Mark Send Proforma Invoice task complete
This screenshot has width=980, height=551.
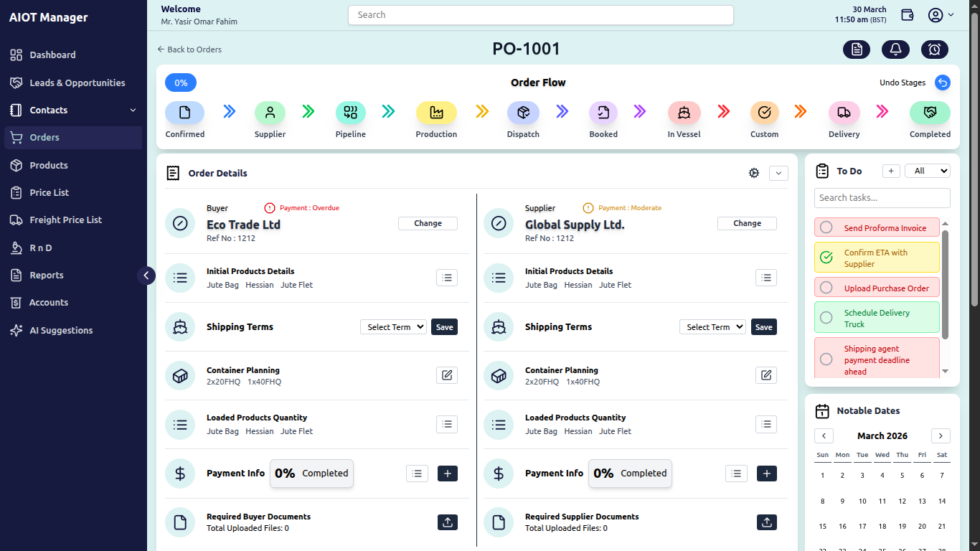[826, 227]
